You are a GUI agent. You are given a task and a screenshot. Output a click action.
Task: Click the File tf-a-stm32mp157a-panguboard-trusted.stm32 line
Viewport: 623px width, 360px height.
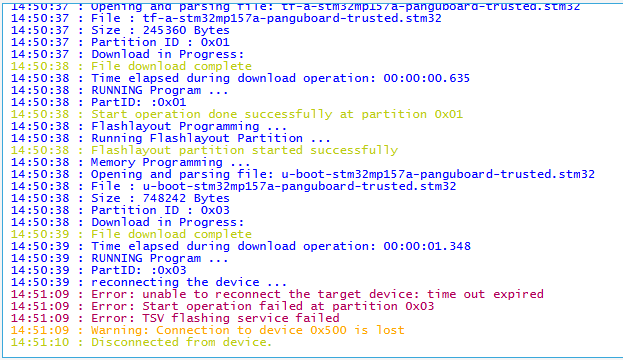click(226, 18)
